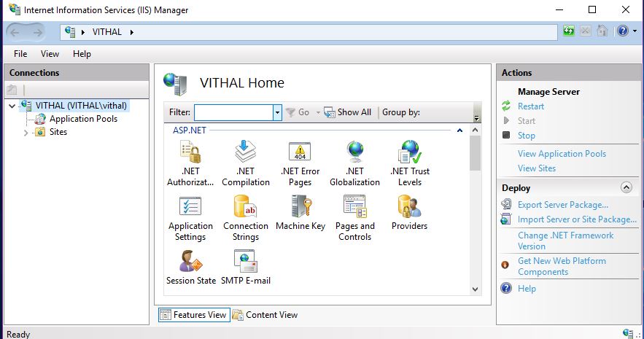Select VITHAL (VITHAL\vithal) server node
Screen dimensions: 644x339
81,106
